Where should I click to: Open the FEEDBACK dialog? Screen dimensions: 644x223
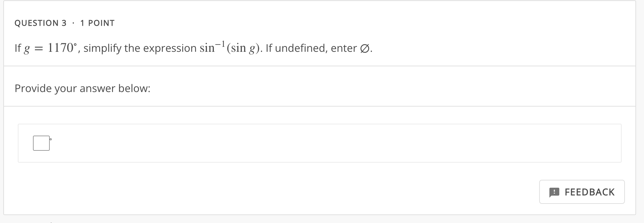(x=582, y=192)
